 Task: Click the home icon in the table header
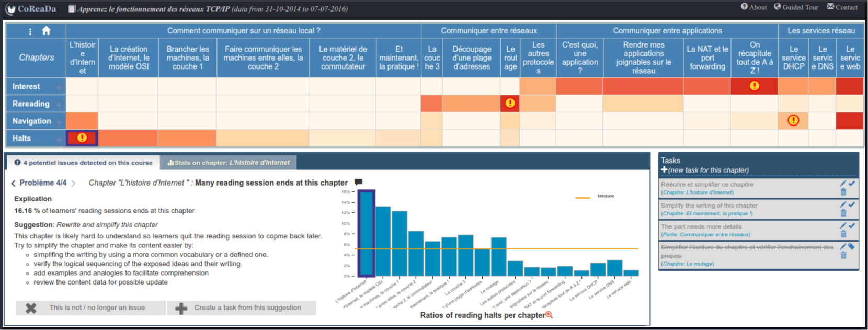point(46,31)
